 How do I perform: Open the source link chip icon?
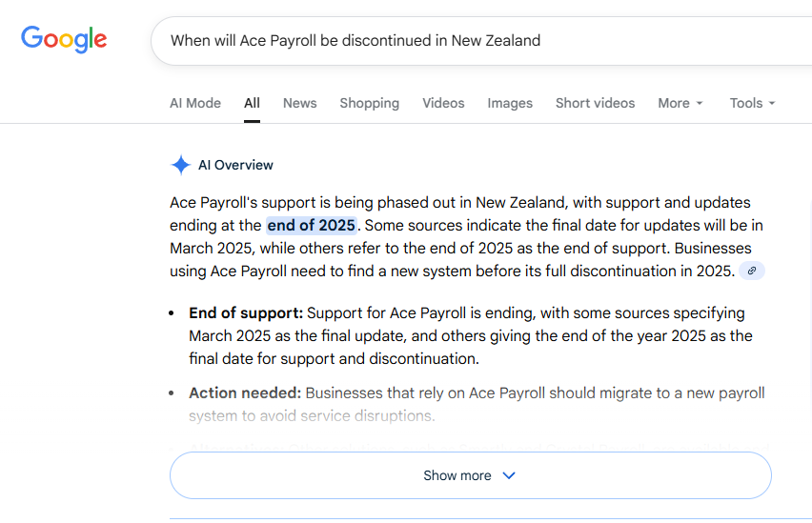coord(752,272)
